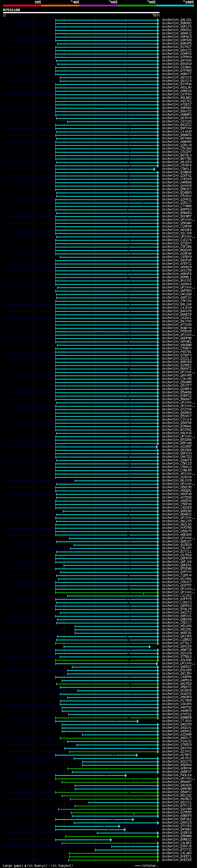Select label UniRef100_A9P9U8

pyautogui.click(x=177, y=40)
